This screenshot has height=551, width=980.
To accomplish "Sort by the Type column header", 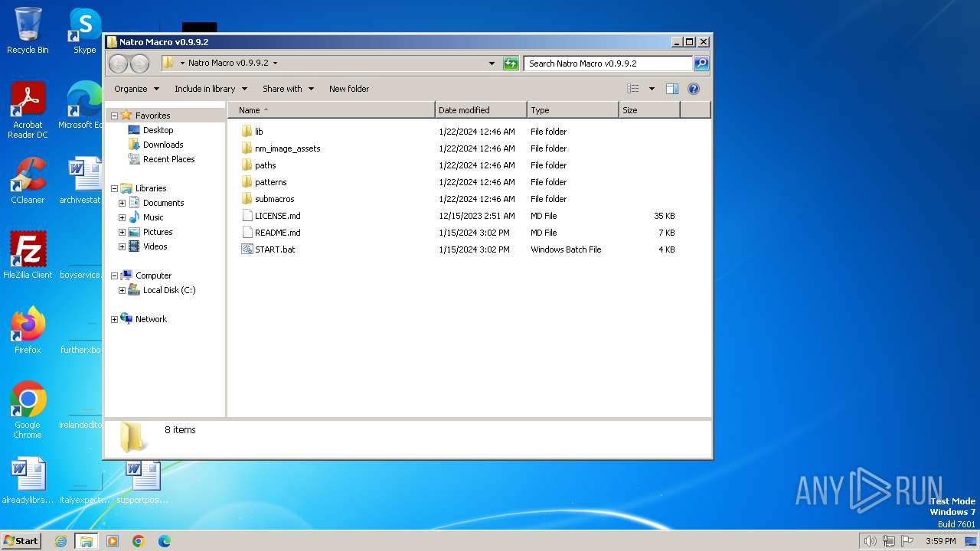I will (573, 110).
